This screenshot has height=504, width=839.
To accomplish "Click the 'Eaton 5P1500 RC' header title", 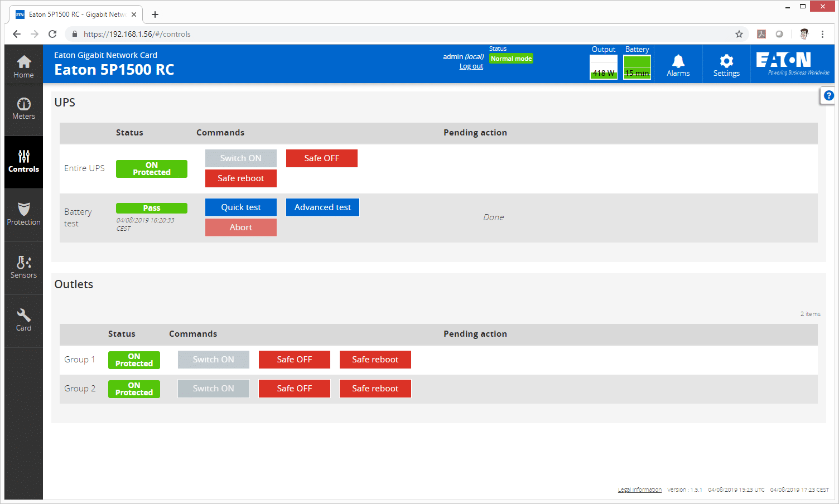I will pos(114,70).
